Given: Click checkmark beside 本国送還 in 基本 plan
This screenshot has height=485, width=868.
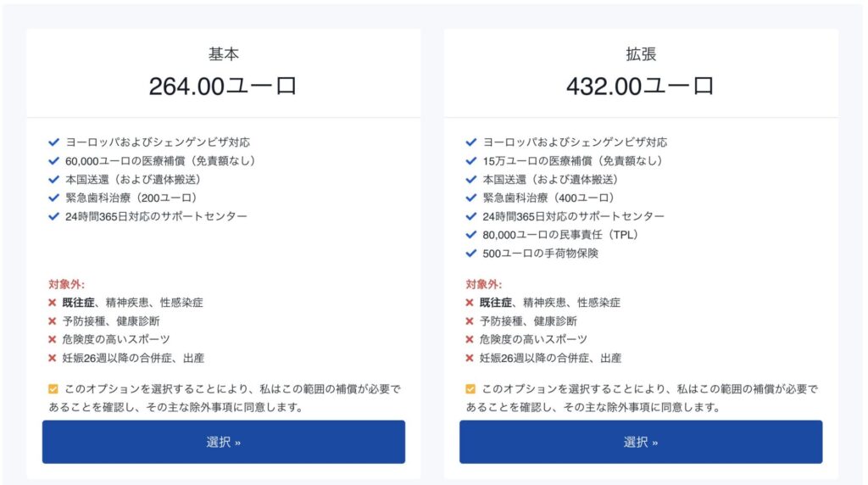Looking at the screenshot, I should pos(53,179).
